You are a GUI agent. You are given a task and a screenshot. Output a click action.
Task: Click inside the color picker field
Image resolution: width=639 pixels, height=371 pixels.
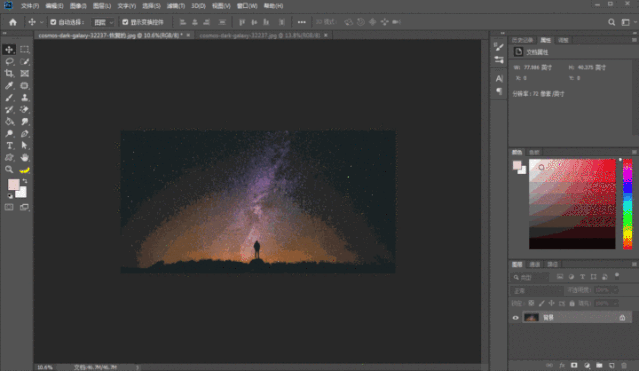[572, 204]
